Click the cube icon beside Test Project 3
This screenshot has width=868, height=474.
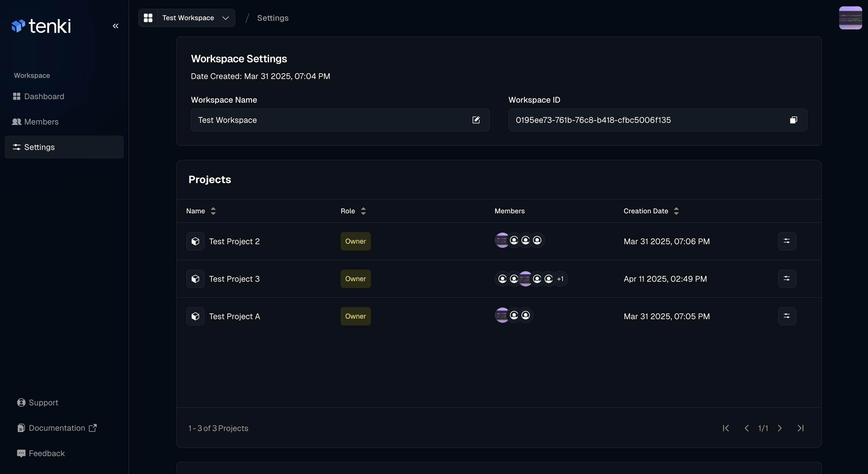click(x=195, y=279)
